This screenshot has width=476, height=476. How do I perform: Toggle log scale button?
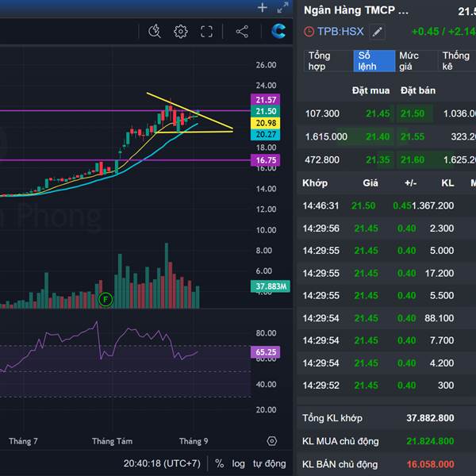click(238, 463)
